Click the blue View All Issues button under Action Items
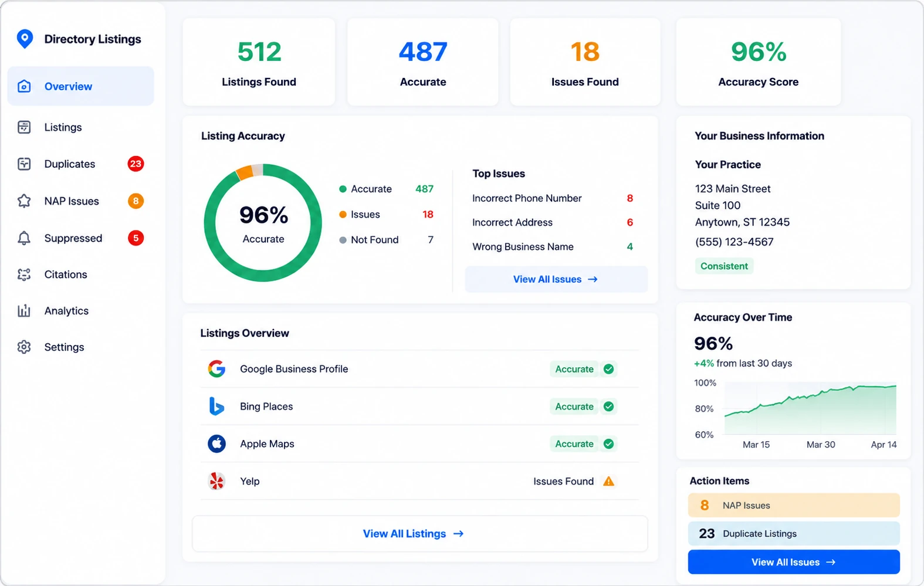 (794, 562)
